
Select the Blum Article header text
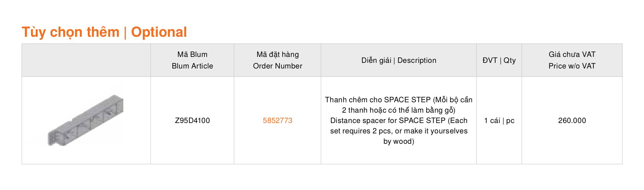pyautogui.click(x=192, y=66)
